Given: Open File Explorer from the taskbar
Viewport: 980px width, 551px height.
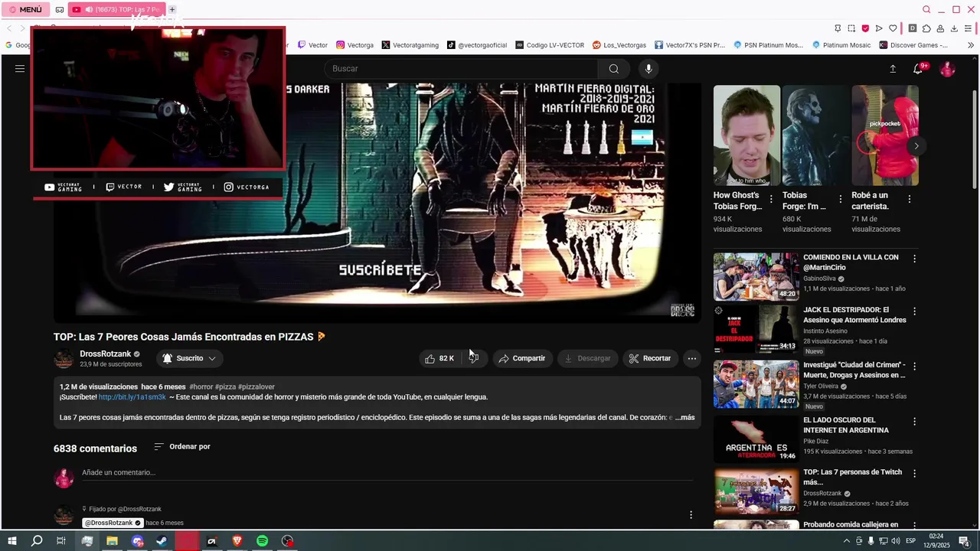Looking at the screenshot, I should point(112,541).
